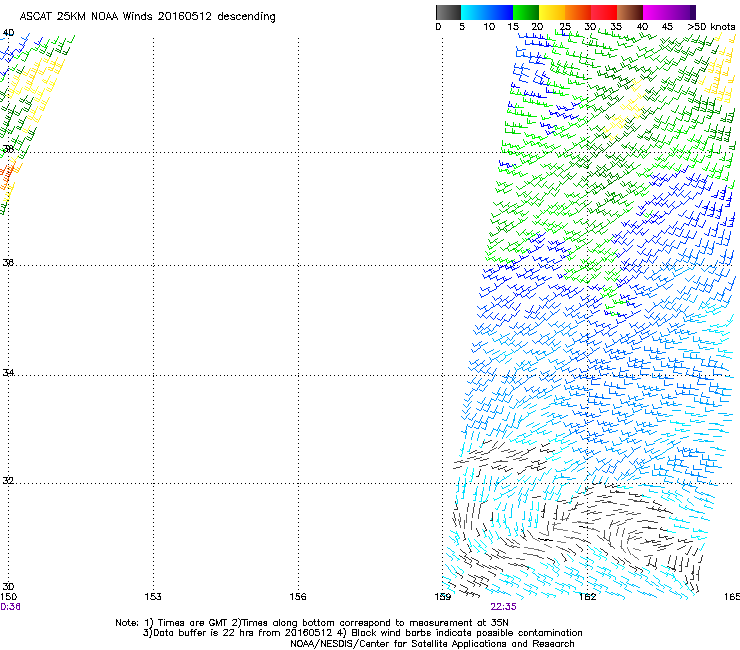
Task: Choose the brown 35-40 knots legend swatch
Action: pyautogui.click(x=630, y=12)
